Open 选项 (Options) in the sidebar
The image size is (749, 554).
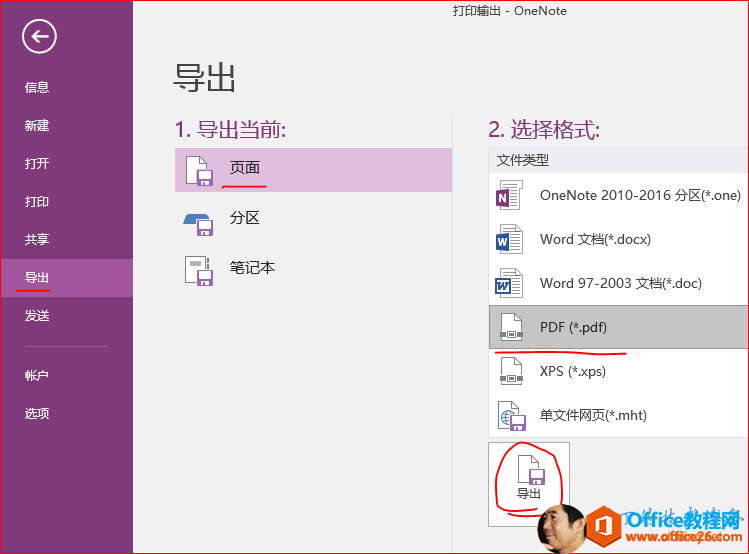click(37, 414)
